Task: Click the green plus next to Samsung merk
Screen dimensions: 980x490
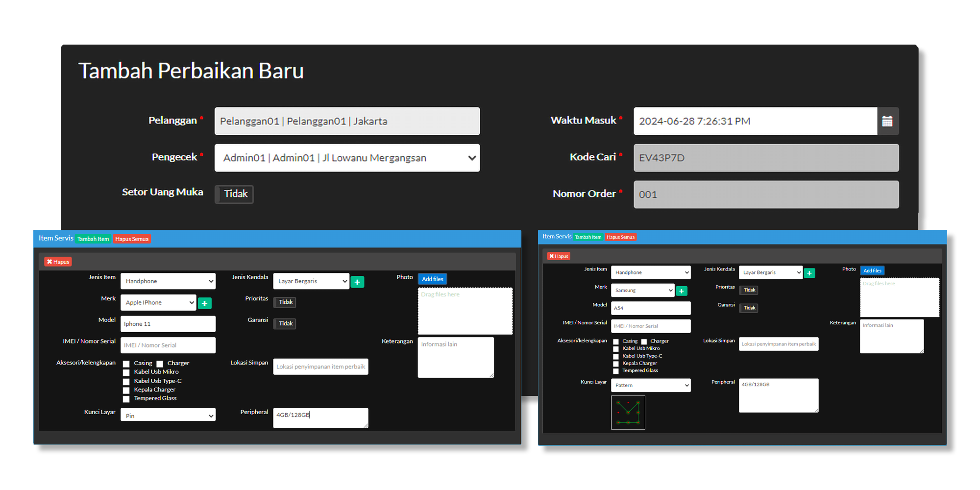Action: pos(682,290)
